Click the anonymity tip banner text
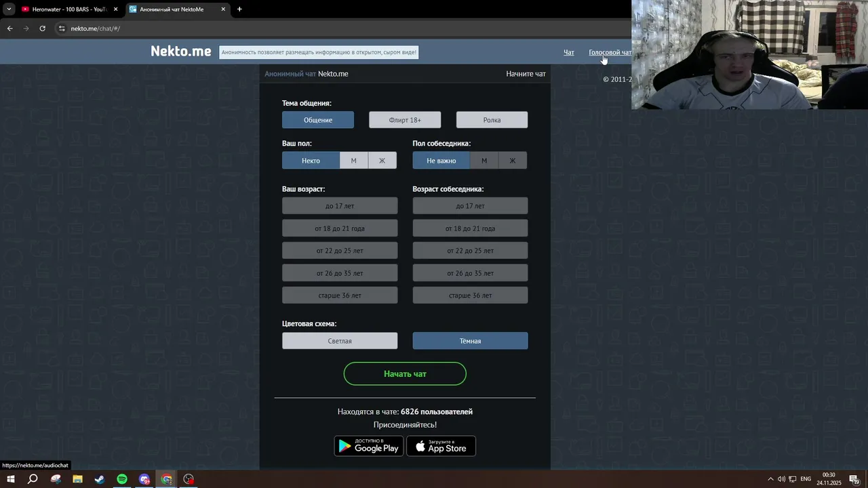 click(319, 52)
